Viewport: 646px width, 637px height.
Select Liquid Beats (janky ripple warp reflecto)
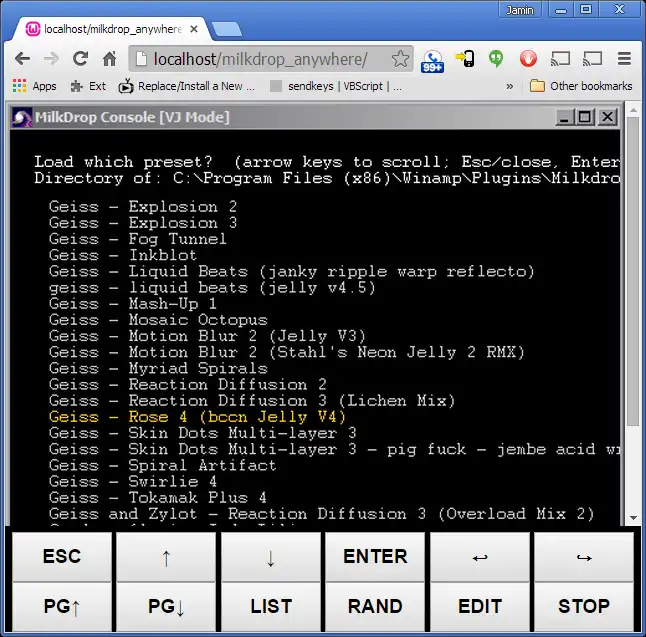291,272
